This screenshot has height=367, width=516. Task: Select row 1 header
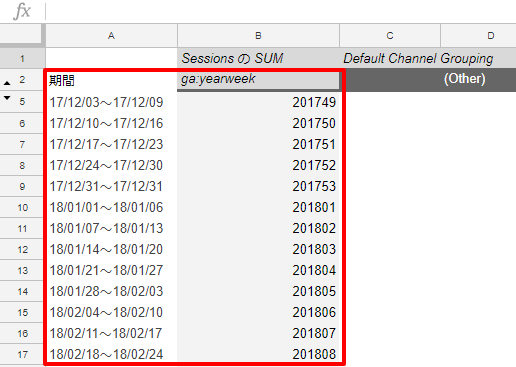point(22,59)
